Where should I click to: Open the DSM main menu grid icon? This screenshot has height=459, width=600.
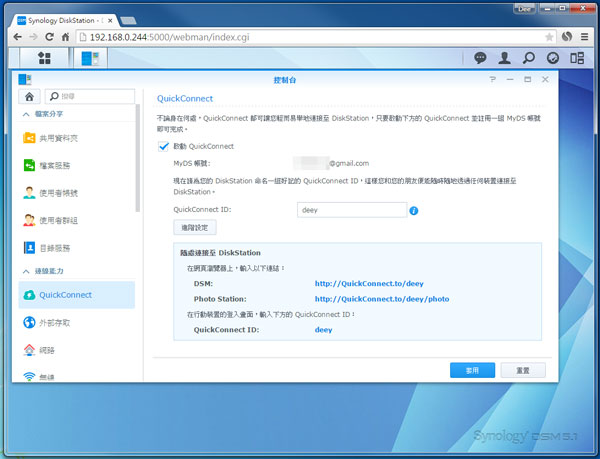point(44,57)
